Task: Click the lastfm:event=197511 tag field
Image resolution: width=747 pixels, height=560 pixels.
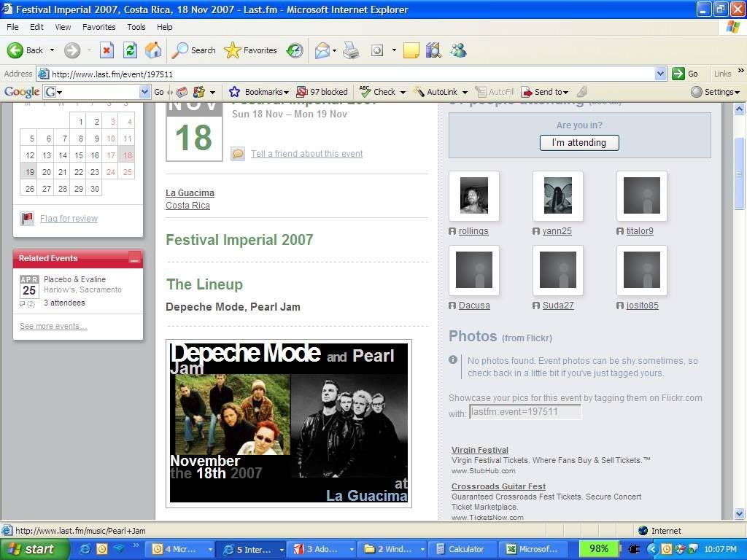Action: tap(525, 412)
